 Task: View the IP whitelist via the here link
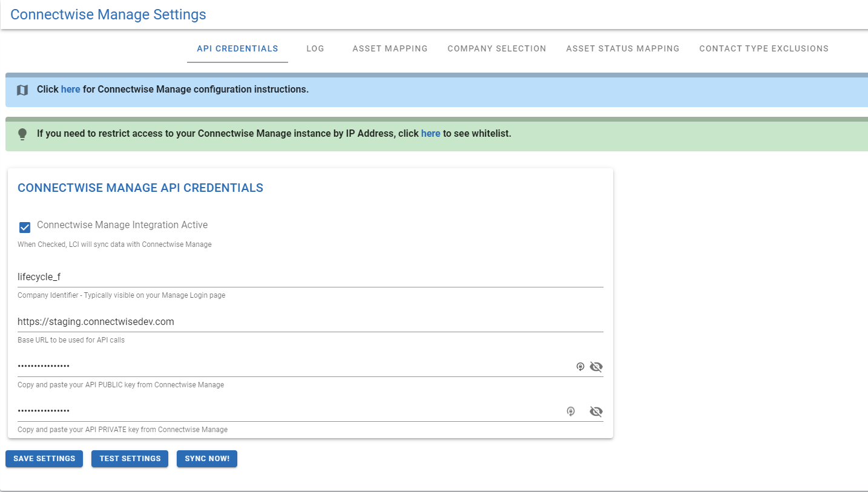(430, 133)
